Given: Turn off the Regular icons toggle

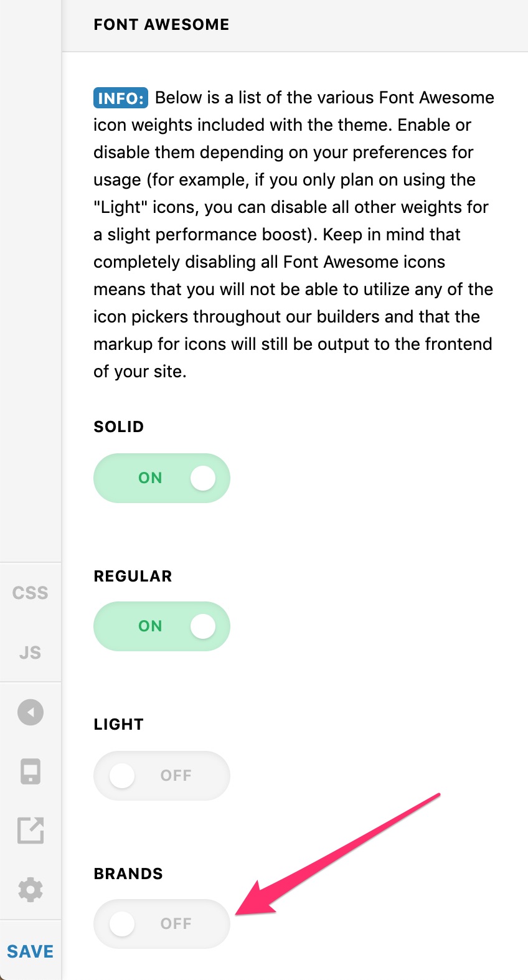Looking at the screenshot, I should (162, 626).
